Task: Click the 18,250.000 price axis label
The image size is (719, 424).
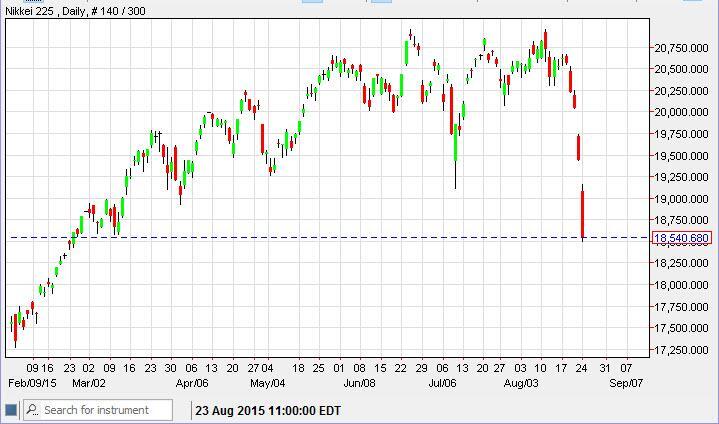Action: (x=681, y=263)
